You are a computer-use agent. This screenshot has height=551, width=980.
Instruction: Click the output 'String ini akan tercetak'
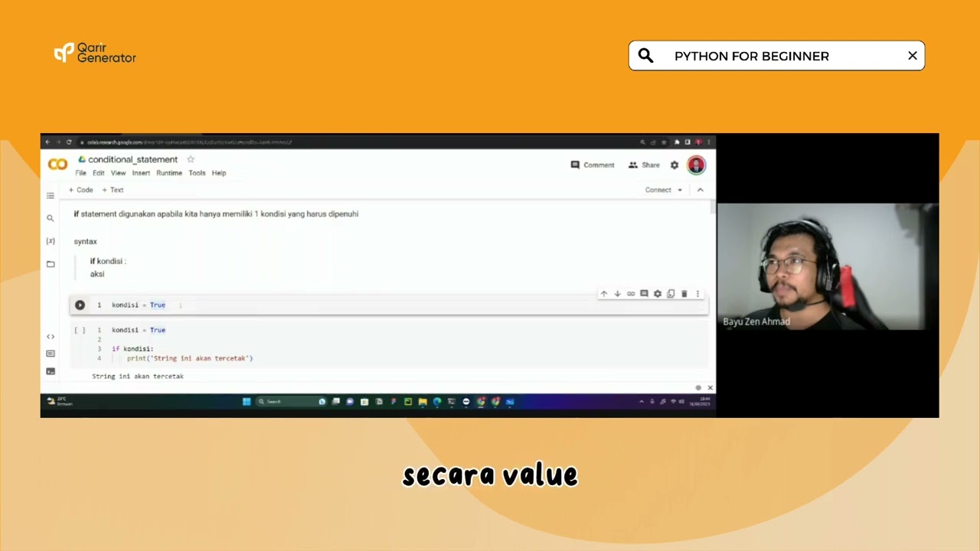[x=138, y=377]
